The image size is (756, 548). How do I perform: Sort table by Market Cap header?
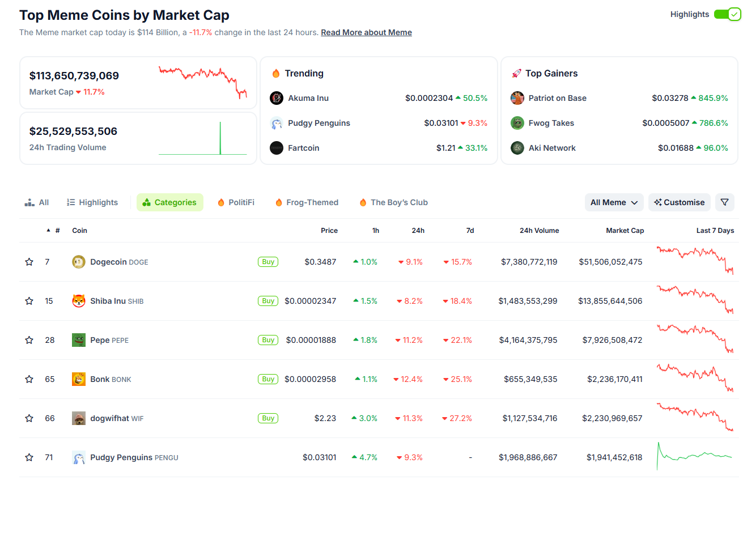coord(625,231)
